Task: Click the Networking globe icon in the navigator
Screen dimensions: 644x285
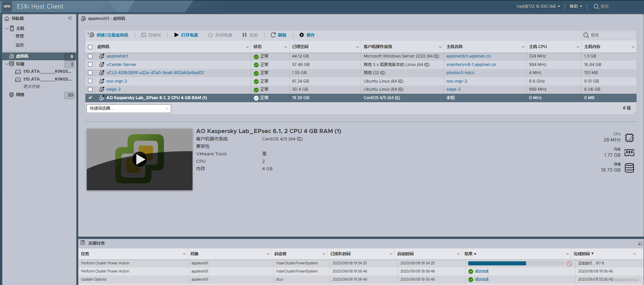Action: (12, 95)
